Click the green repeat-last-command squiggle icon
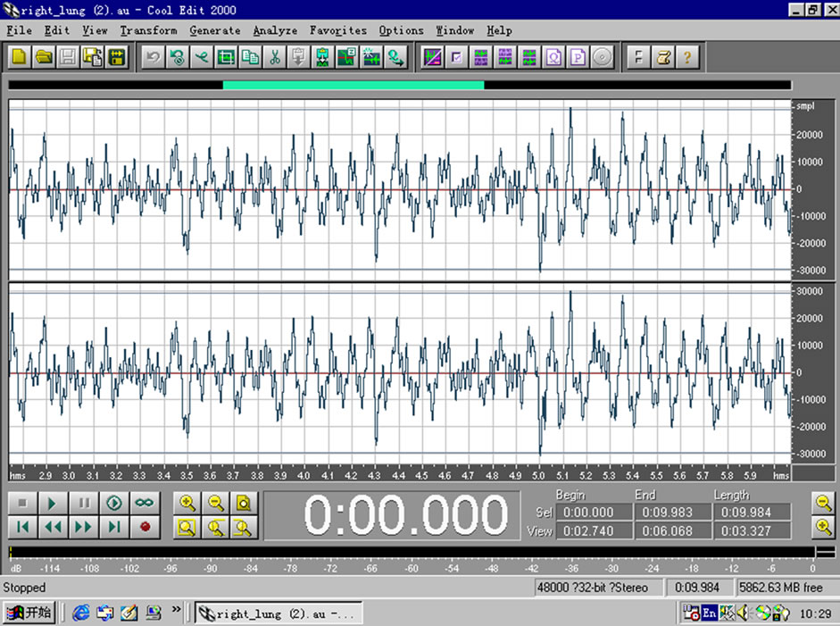The height and width of the screenshot is (626, 840). (202, 57)
